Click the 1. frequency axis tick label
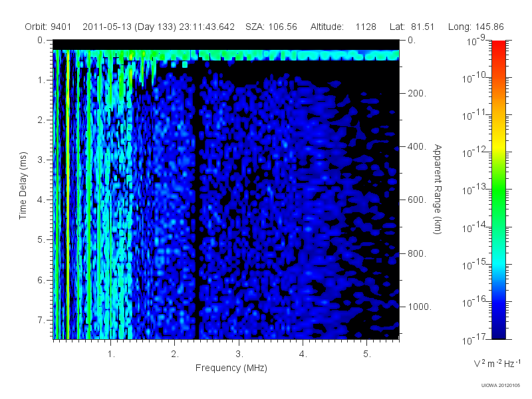532x399 pixels. coord(111,354)
